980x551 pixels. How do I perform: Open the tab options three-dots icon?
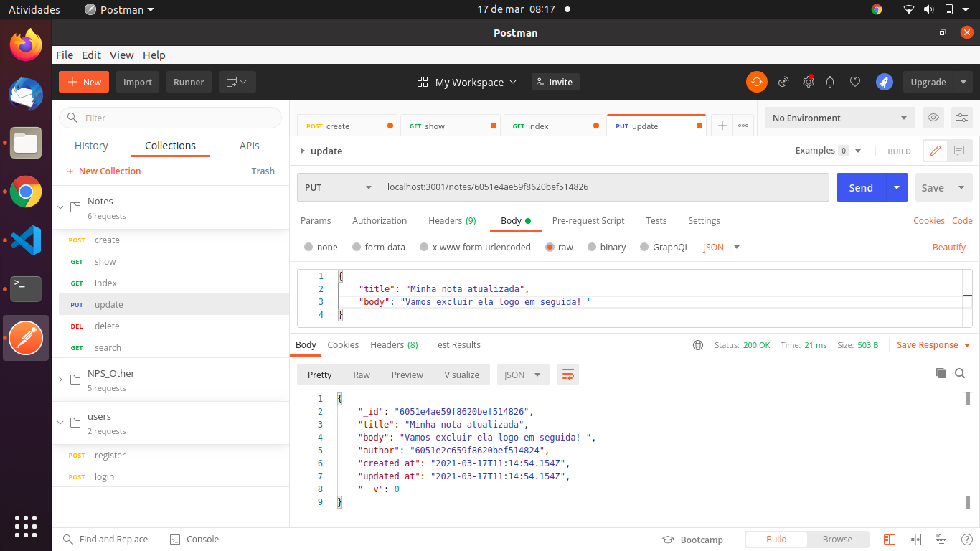click(743, 126)
